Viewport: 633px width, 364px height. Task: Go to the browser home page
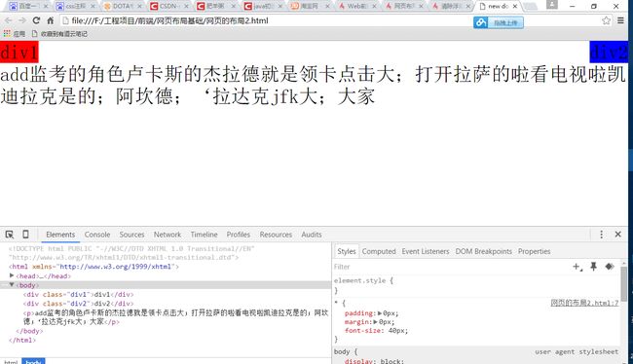click(x=50, y=20)
